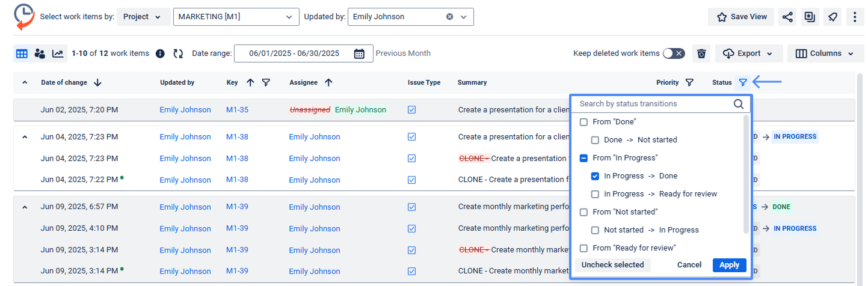Viewport: 868px width, 286px height.
Task: Open the three-dot more options menu
Action: (855, 17)
